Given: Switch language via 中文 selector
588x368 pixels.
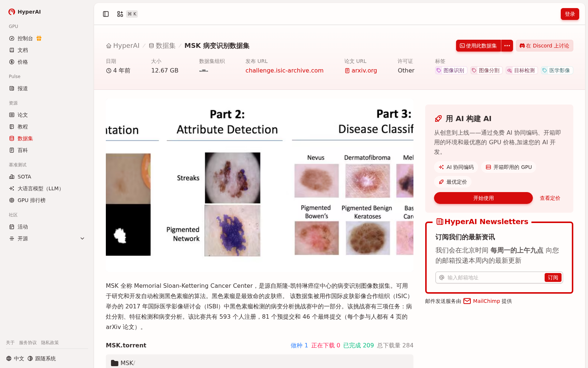Looking at the screenshot, I should [x=15, y=358].
